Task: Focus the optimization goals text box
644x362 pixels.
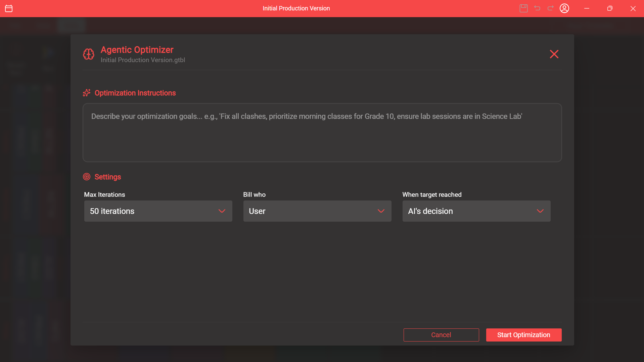Action: [322, 133]
